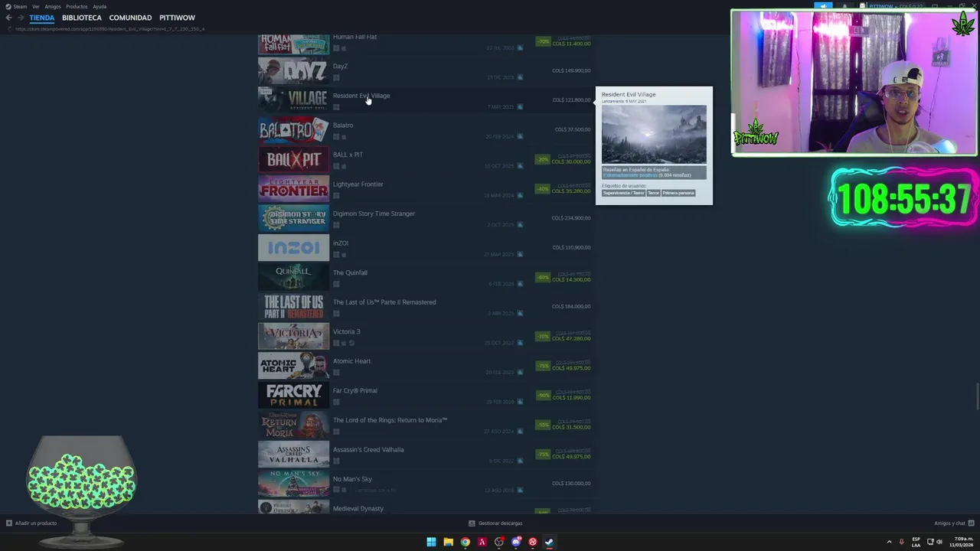The height and width of the screenshot is (551, 980).
Task: Click the microphone icon in system tray
Action: (x=901, y=542)
